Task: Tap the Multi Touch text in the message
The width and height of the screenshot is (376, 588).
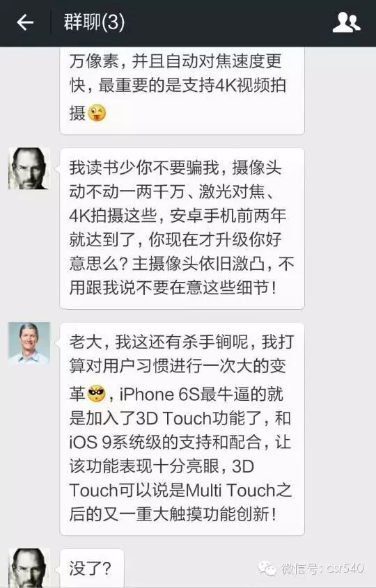Action: point(230,490)
